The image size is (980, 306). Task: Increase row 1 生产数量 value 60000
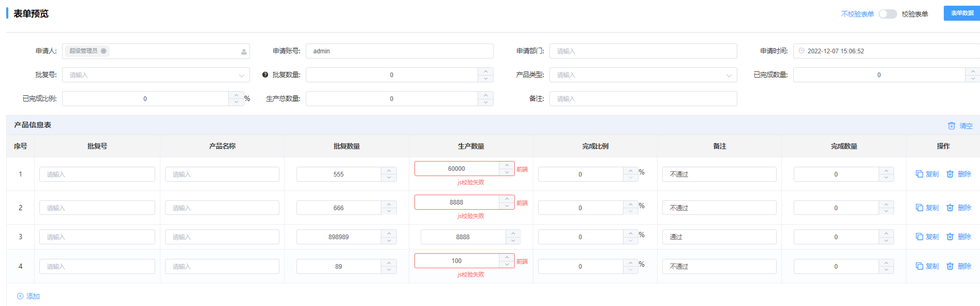coord(507,165)
